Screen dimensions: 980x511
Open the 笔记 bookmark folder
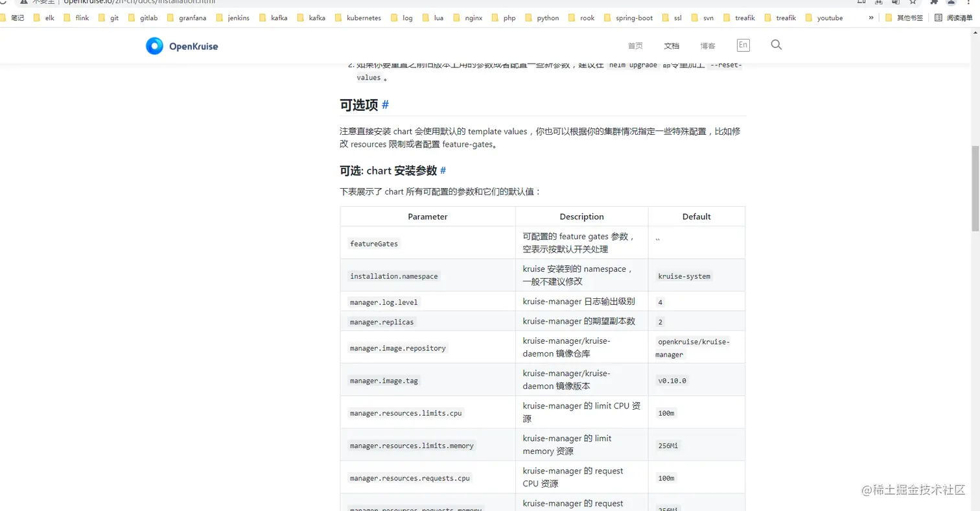(12, 18)
